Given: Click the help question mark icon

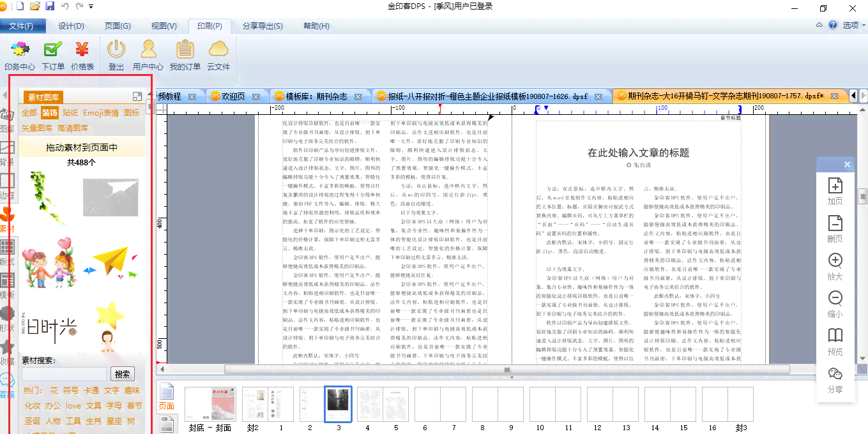Looking at the screenshot, I should coord(833,25).
